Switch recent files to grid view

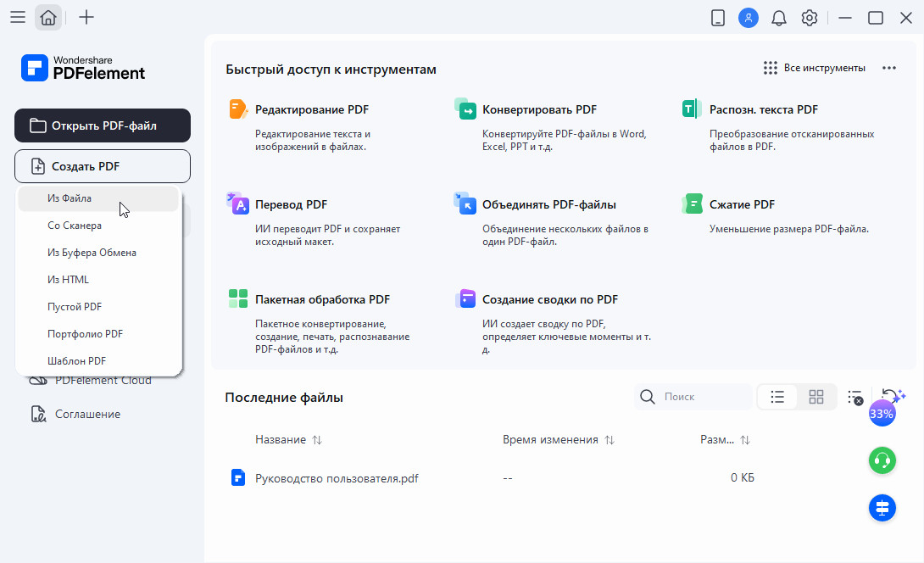(816, 397)
